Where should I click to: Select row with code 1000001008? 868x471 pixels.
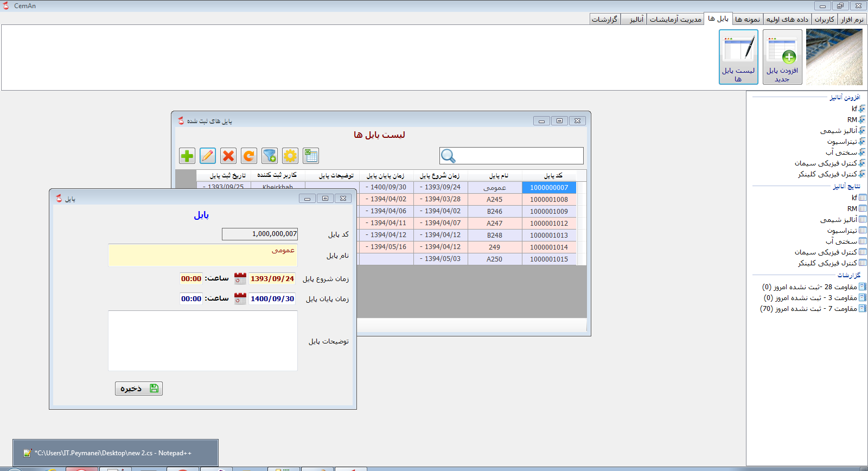pos(549,199)
